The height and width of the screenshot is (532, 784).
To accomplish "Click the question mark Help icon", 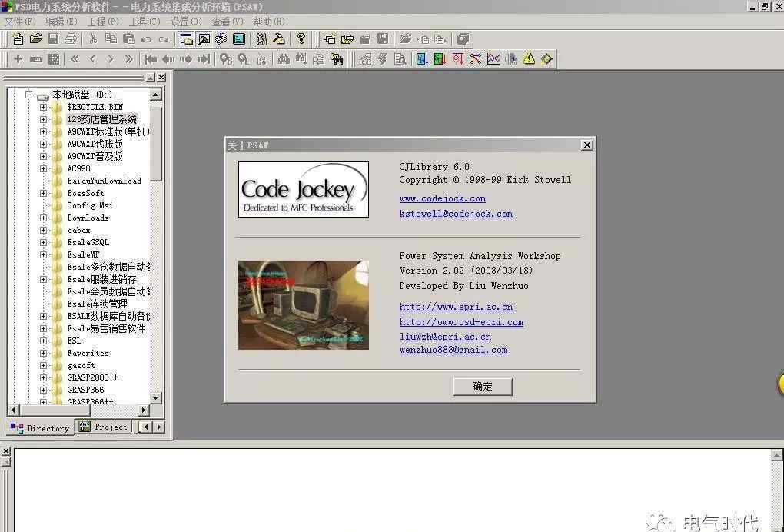I will pyautogui.click(x=301, y=39).
